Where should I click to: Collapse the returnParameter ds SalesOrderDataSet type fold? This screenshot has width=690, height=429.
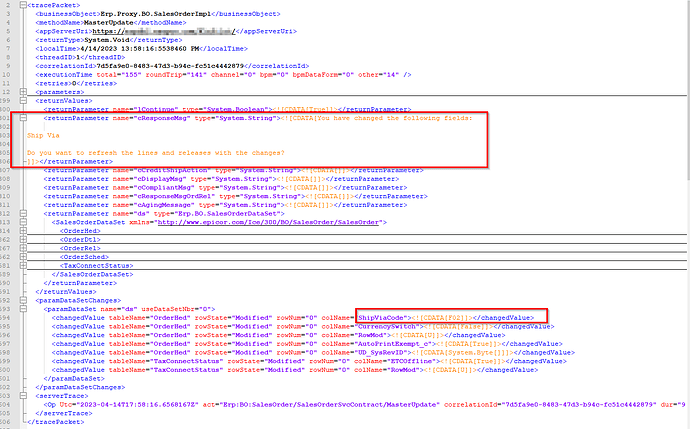[23, 214]
